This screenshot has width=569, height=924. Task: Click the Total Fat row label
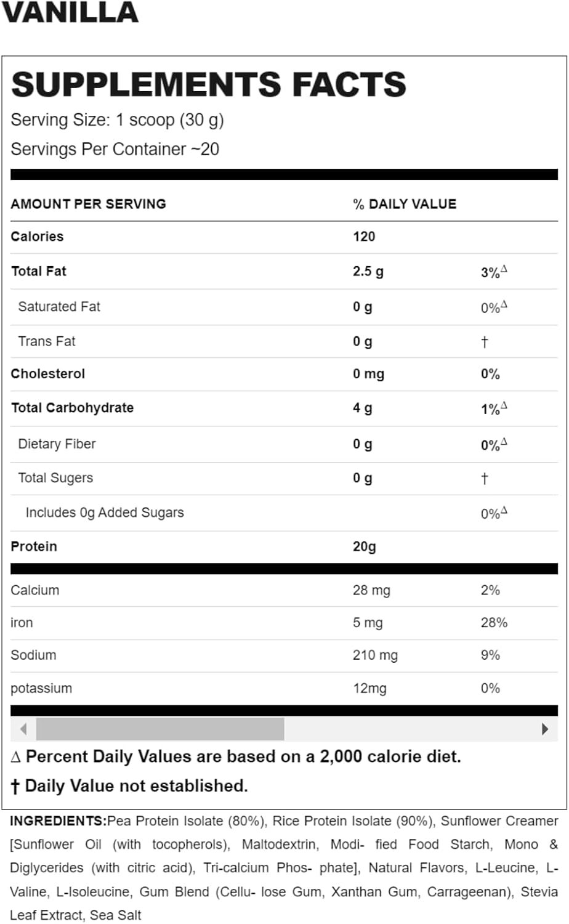pos(39,271)
